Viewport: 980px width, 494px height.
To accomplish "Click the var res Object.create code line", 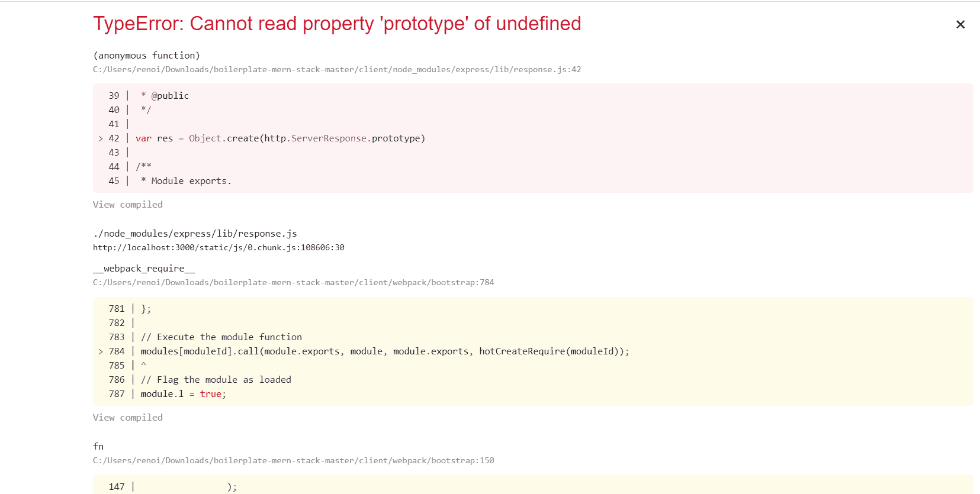I will [280, 138].
